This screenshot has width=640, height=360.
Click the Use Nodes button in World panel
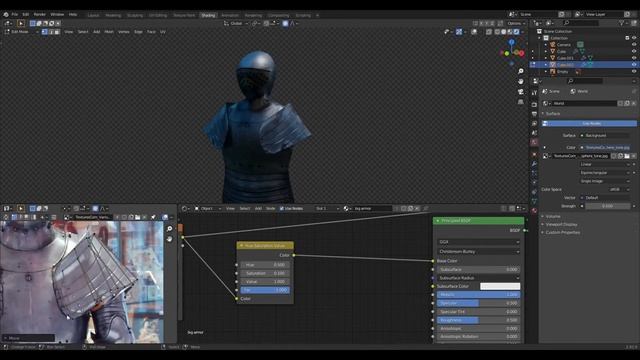(x=589, y=123)
